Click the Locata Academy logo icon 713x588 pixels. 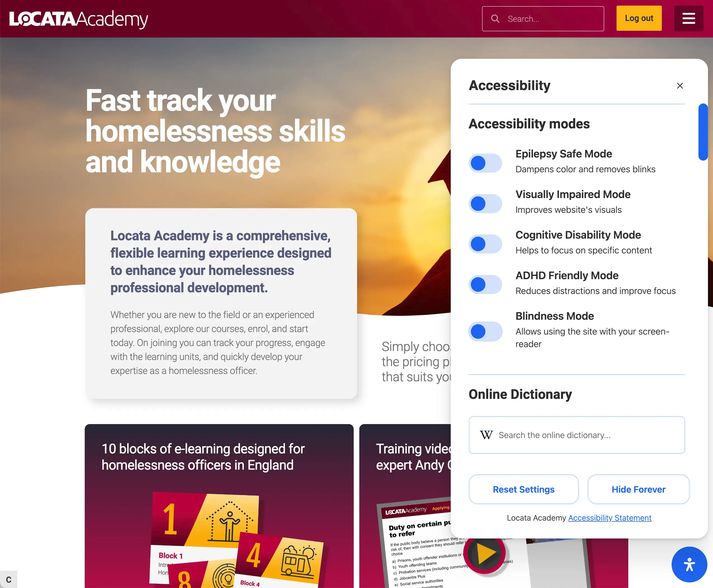click(79, 18)
